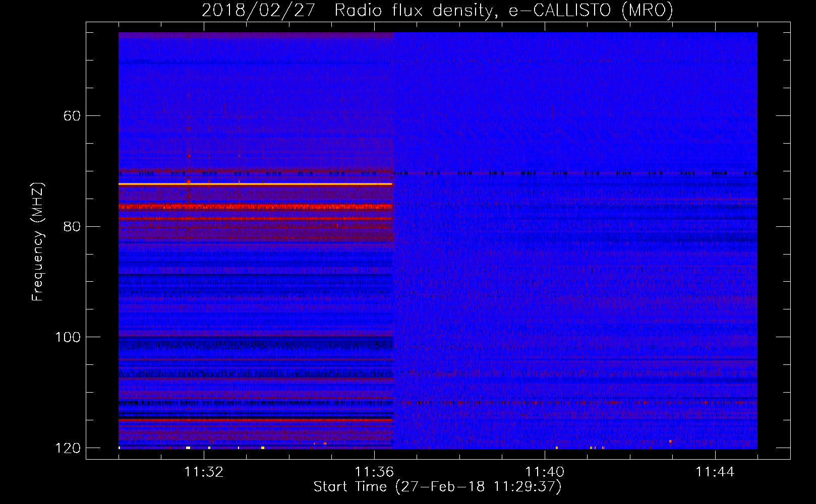The height and width of the screenshot is (504, 816).
Task: Click the '80' frequency tick label
Action: point(72,226)
